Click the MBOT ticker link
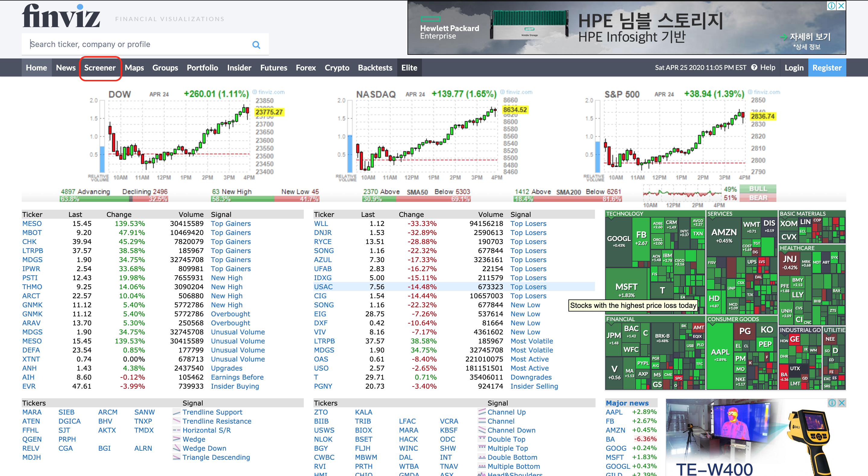868x476 pixels. click(32, 233)
